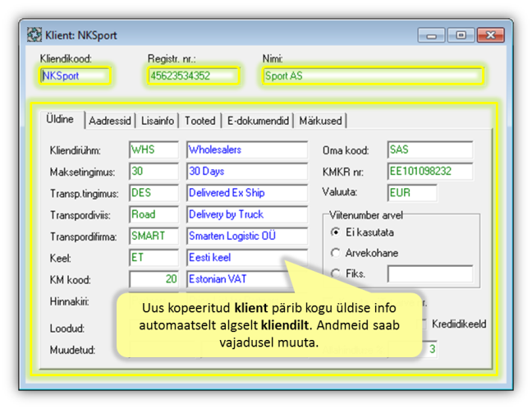
Task: Open the Lisainfo tab
Action: pyautogui.click(x=158, y=121)
